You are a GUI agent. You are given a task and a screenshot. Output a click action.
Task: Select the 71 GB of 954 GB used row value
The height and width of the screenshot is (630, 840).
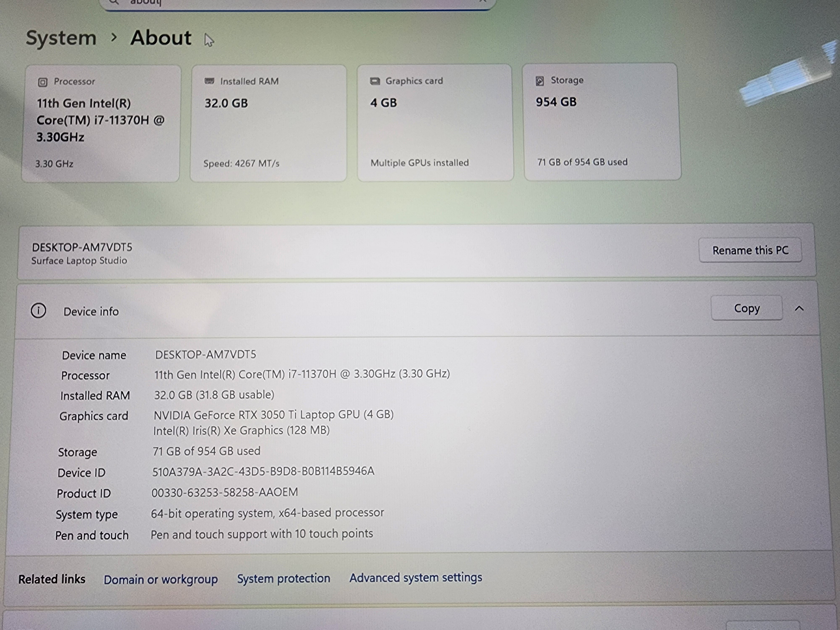click(x=206, y=451)
